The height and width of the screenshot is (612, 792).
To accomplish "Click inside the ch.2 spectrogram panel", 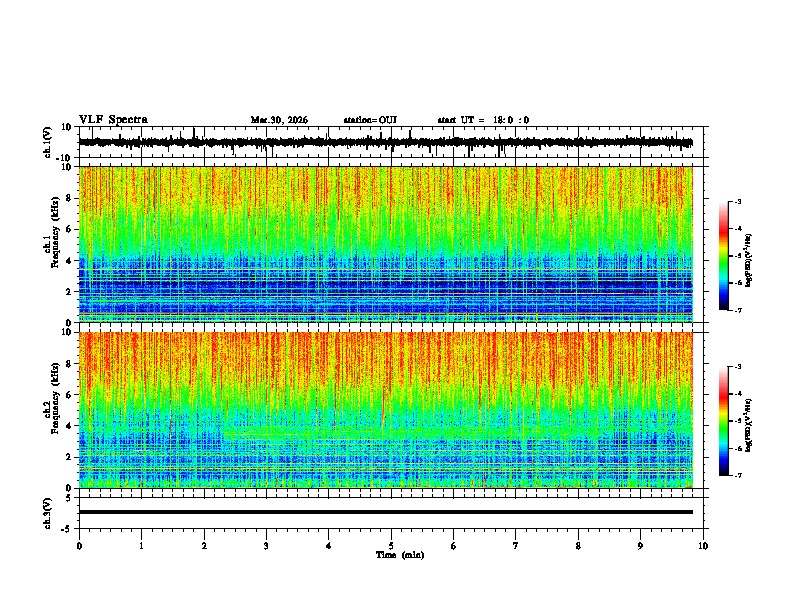I will click(385, 410).
